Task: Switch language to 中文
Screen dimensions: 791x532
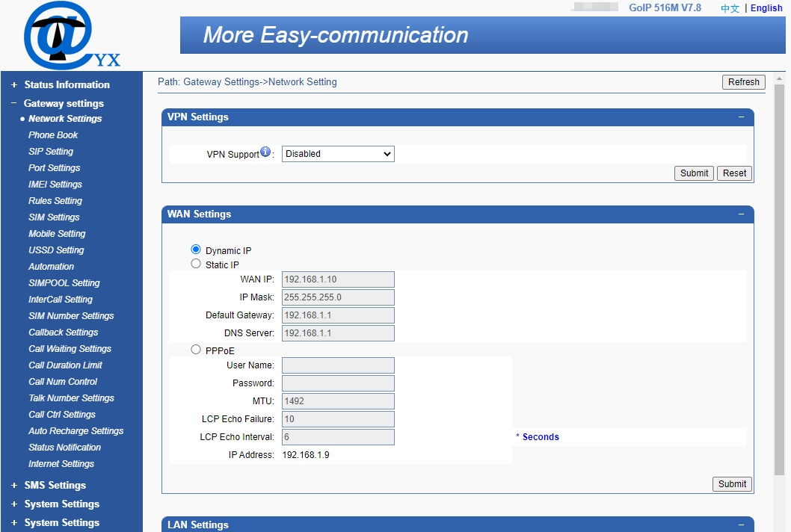Action: (x=729, y=8)
